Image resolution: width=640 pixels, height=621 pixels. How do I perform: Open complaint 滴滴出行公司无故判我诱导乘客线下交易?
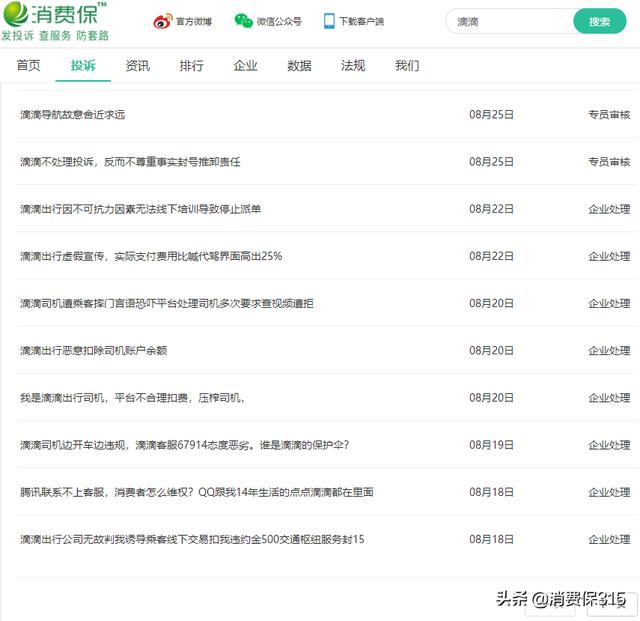[192, 539]
